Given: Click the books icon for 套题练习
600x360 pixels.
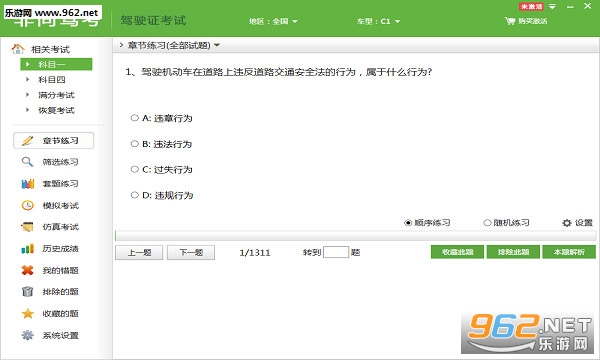Looking at the screenshot, I should [28, 184].
